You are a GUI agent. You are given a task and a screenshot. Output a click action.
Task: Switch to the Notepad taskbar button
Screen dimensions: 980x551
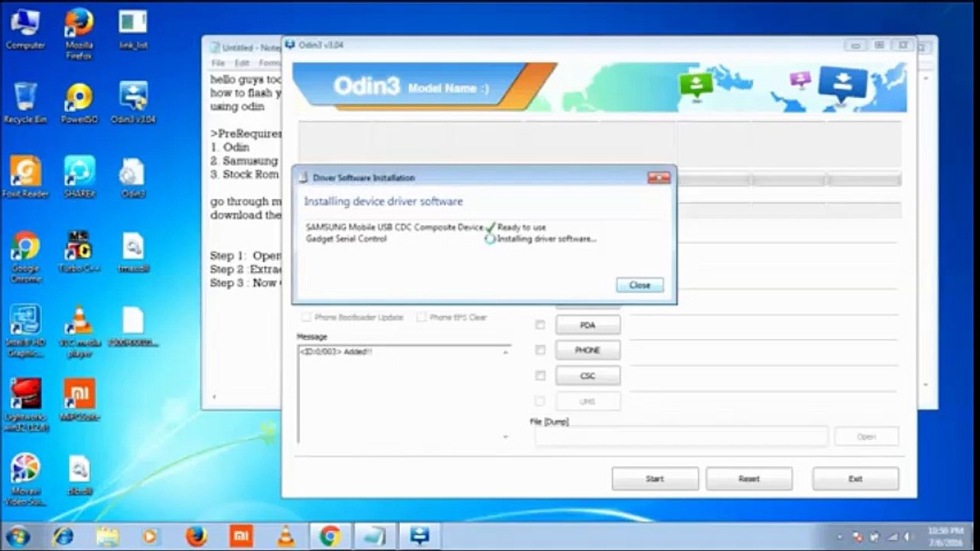coord(375,536)
